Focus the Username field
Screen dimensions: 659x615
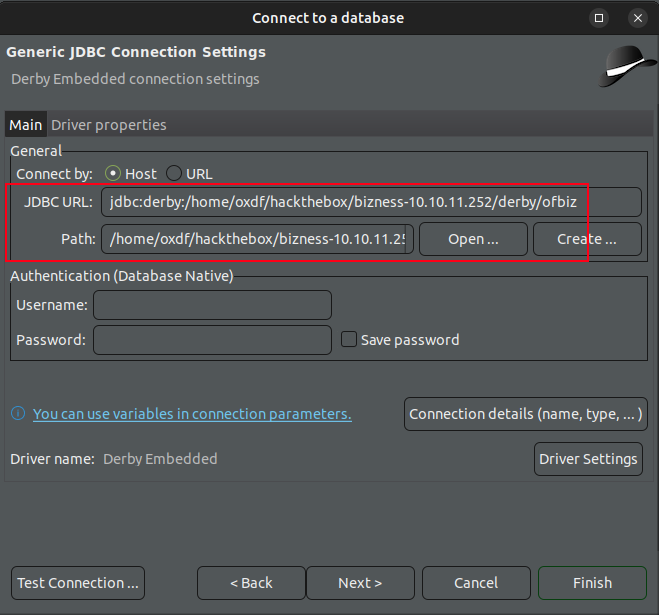point(212,305)
